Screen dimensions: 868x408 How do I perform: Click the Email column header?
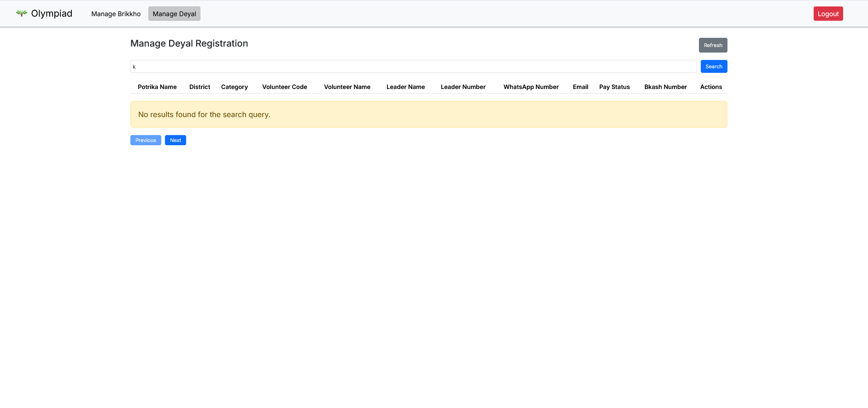[581, 87]
